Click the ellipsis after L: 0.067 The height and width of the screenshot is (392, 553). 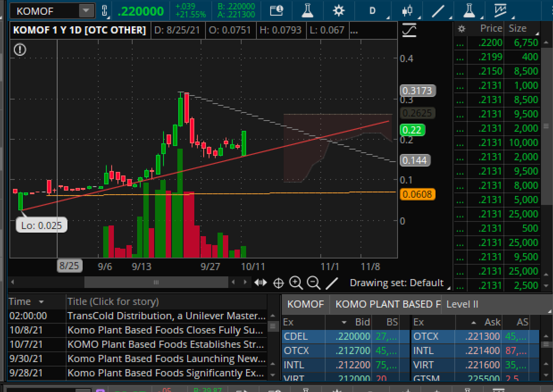click(354, 31)
